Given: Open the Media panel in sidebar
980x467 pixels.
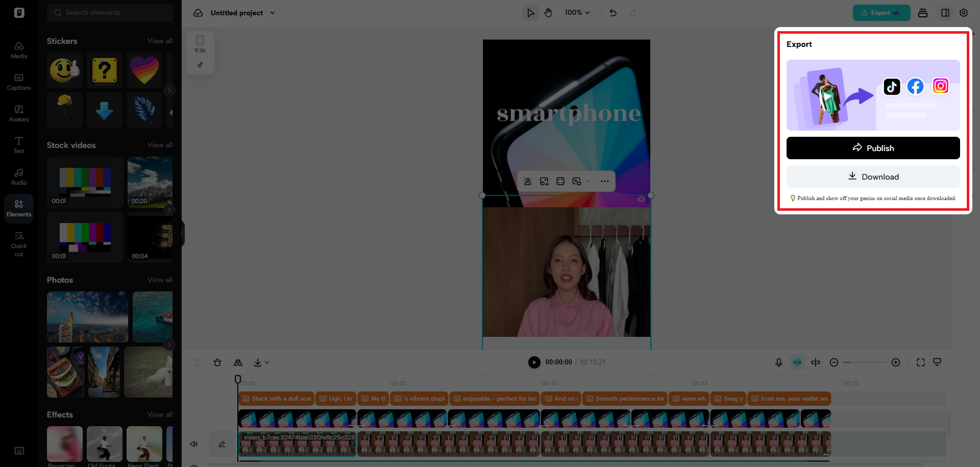Looking at the screenshot, I should 19,51.
